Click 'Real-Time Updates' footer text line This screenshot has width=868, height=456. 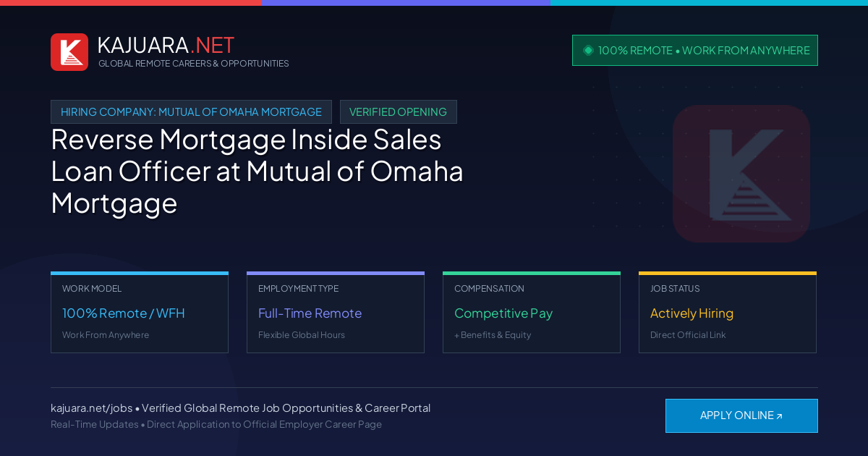point(216,424)
